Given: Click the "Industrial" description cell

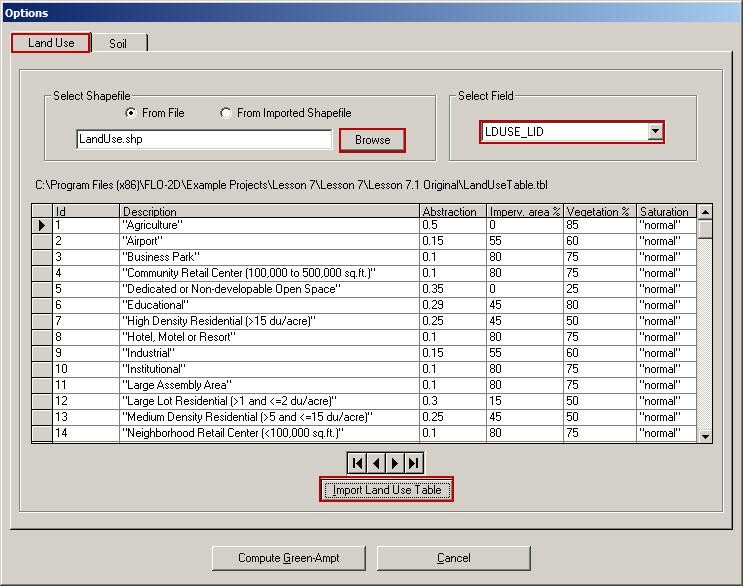Looking at the screenshot, I should pos(269,353).
